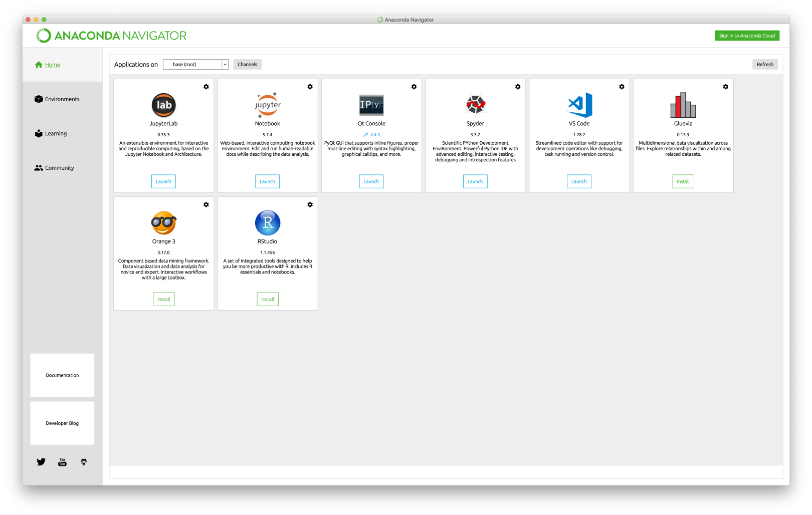Switch to the Learning tab
This screenshot has height=515, width=812.
coord(62,133)
